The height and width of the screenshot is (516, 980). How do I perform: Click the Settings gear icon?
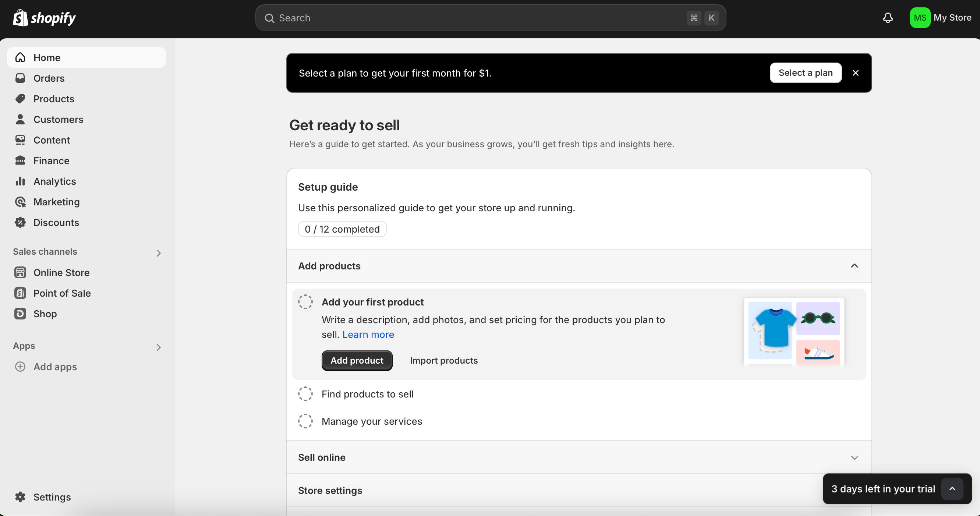point(20,496)
